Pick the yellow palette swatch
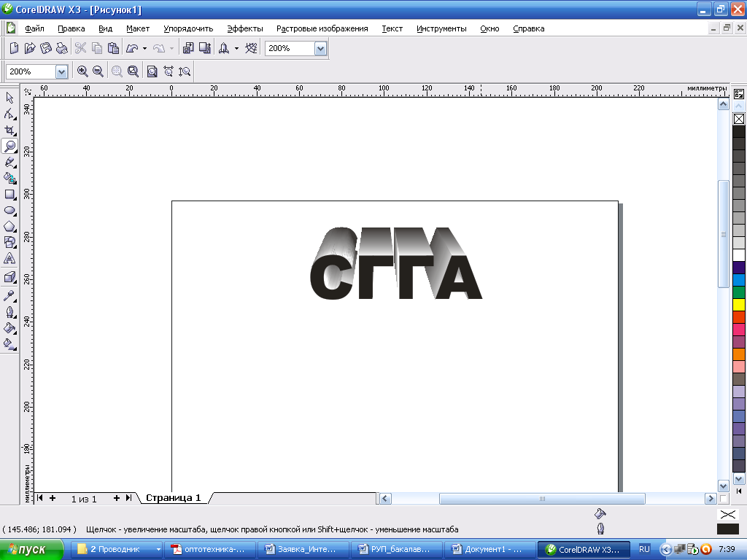 [x=739, y=304]
